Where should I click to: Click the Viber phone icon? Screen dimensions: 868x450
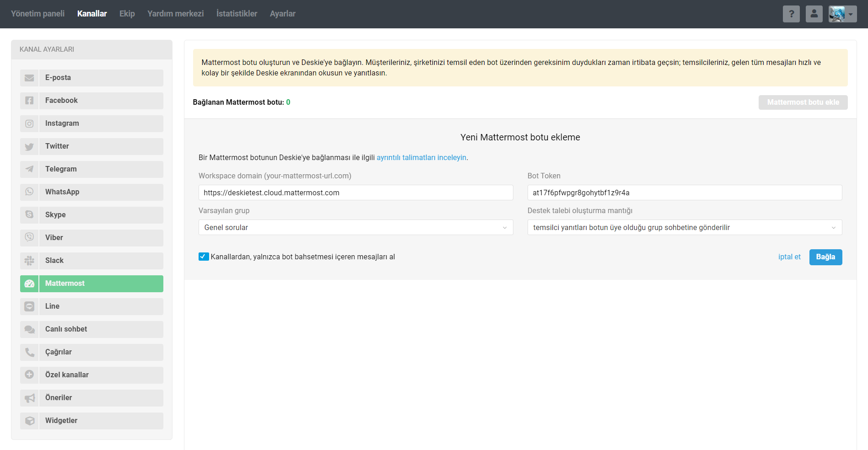29,238
